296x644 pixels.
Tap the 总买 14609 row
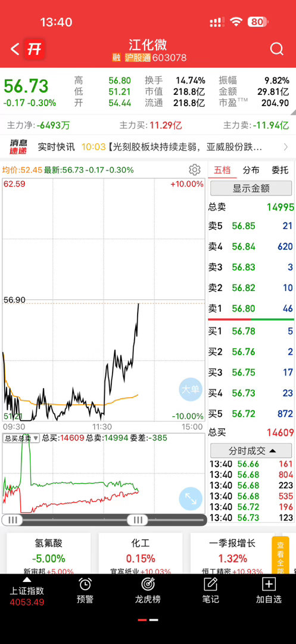[251, 432]
